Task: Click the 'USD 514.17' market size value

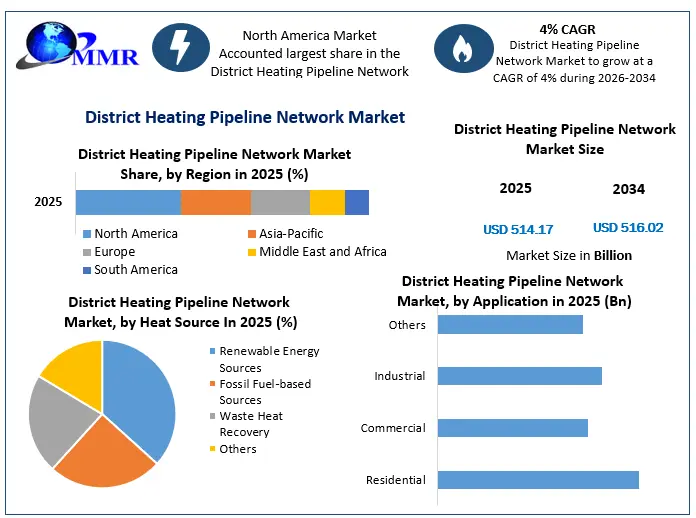Action: pyautogui.click(x=518, y=229)
